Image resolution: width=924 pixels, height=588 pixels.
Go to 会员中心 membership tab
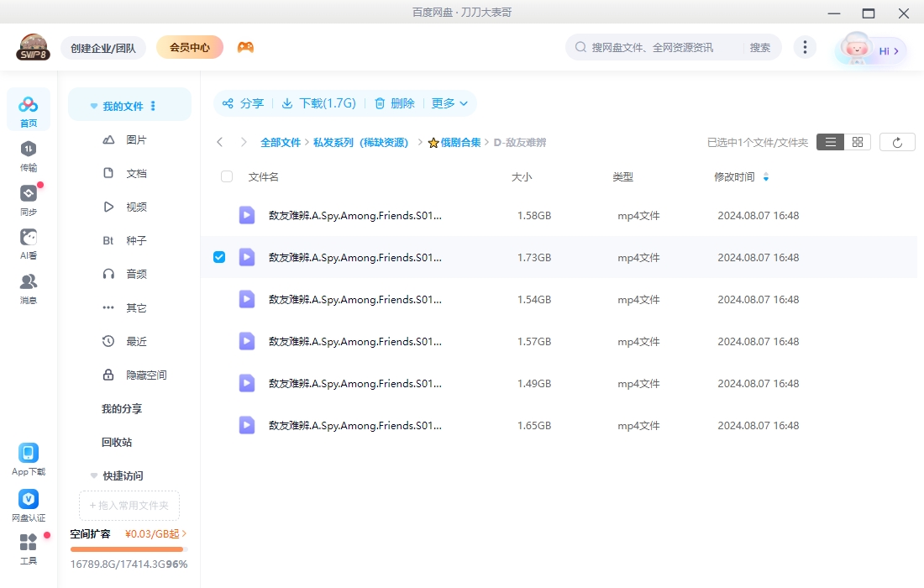tap(189, 47)
